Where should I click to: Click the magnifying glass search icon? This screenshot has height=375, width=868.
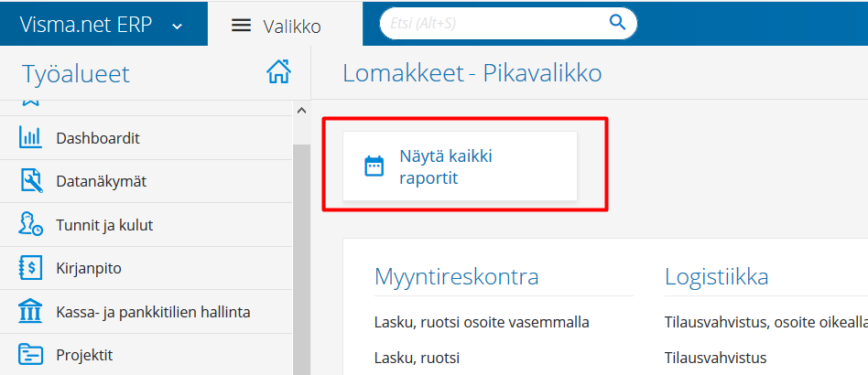(x=617, y=23)
